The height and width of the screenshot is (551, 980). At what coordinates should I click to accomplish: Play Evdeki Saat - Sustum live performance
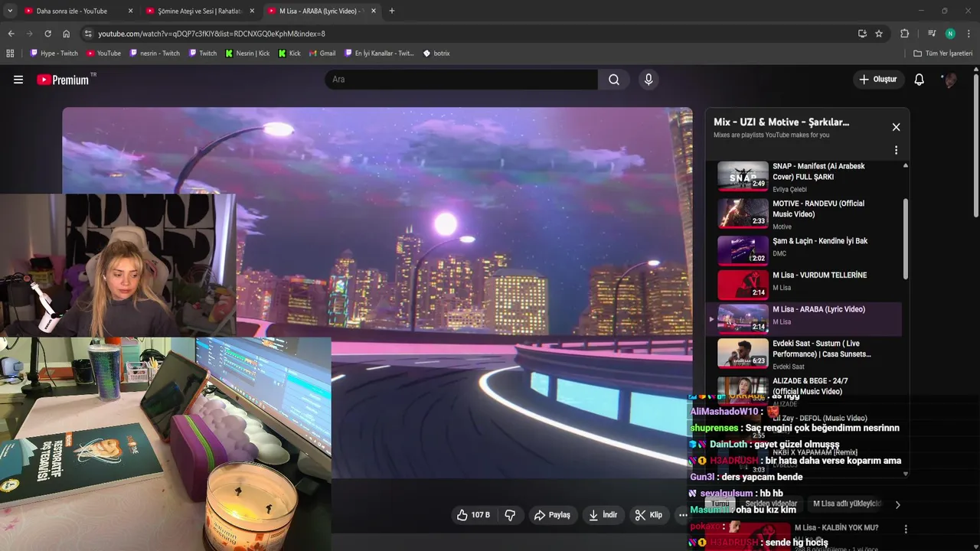point(804,353)
